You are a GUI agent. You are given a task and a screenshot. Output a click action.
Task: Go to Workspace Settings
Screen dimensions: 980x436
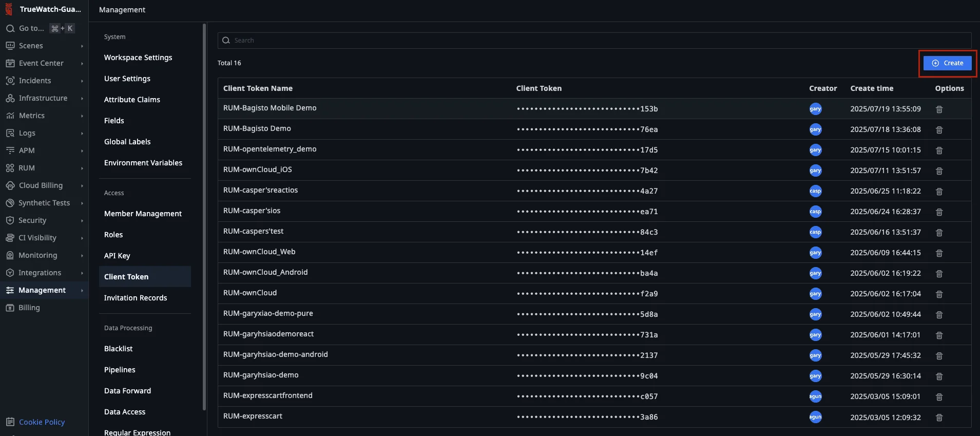pos(138,58)
